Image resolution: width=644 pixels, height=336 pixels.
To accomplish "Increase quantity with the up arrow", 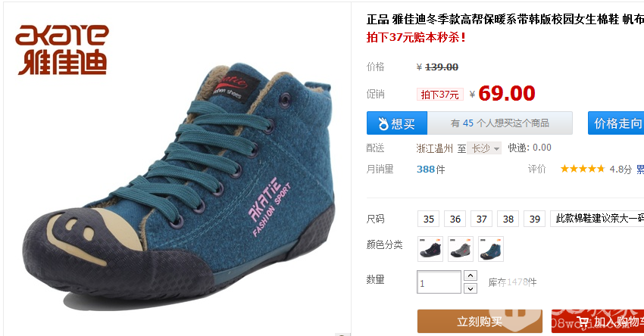I will coord(470,275).
